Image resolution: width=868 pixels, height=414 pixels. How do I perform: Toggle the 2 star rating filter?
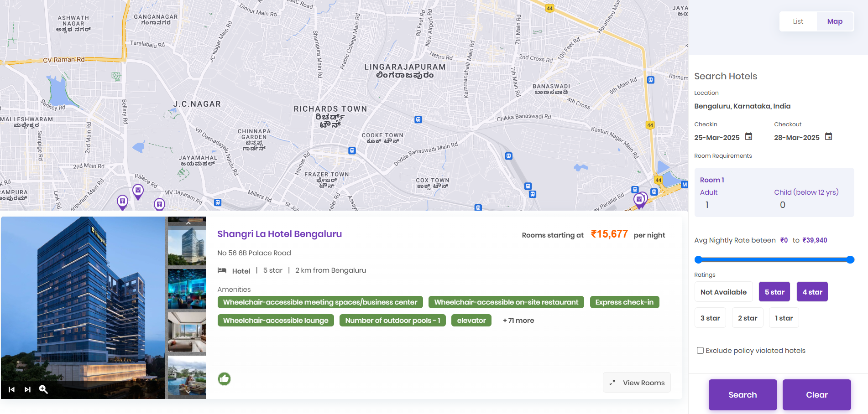[748, 318]
